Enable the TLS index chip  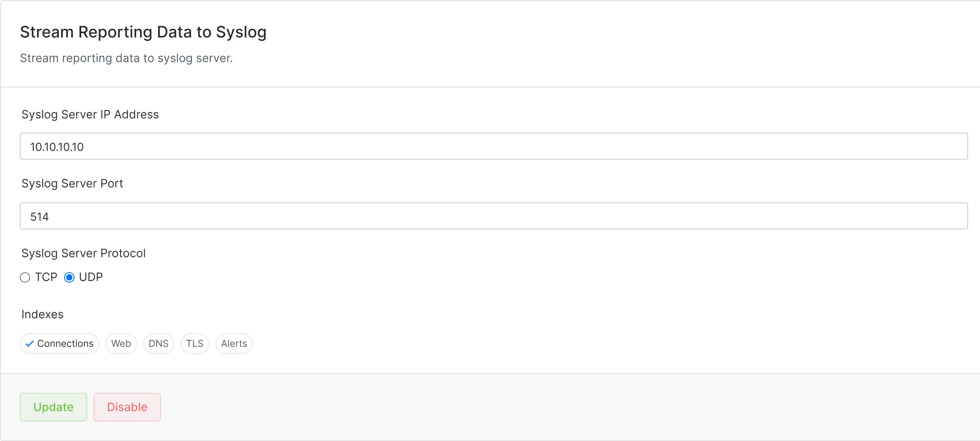tap(194, 343)
